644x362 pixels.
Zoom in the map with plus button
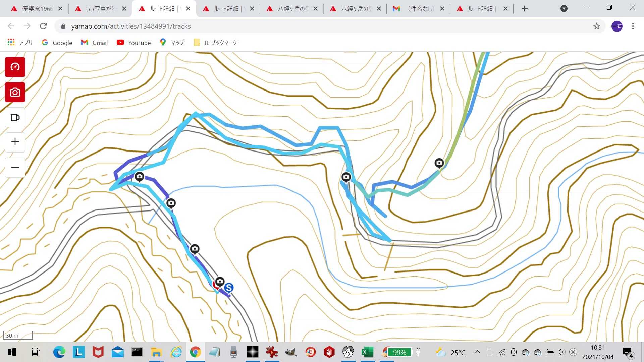[x=15, y=142]
